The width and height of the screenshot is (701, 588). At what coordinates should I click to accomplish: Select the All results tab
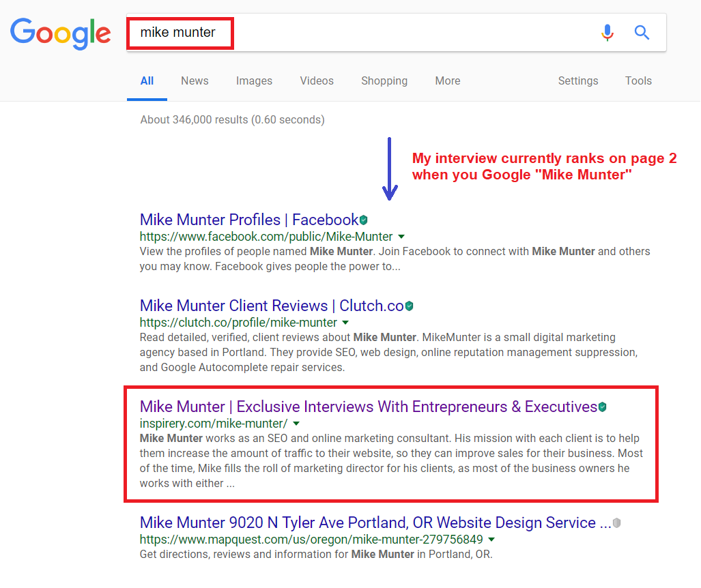pos(147,81)
